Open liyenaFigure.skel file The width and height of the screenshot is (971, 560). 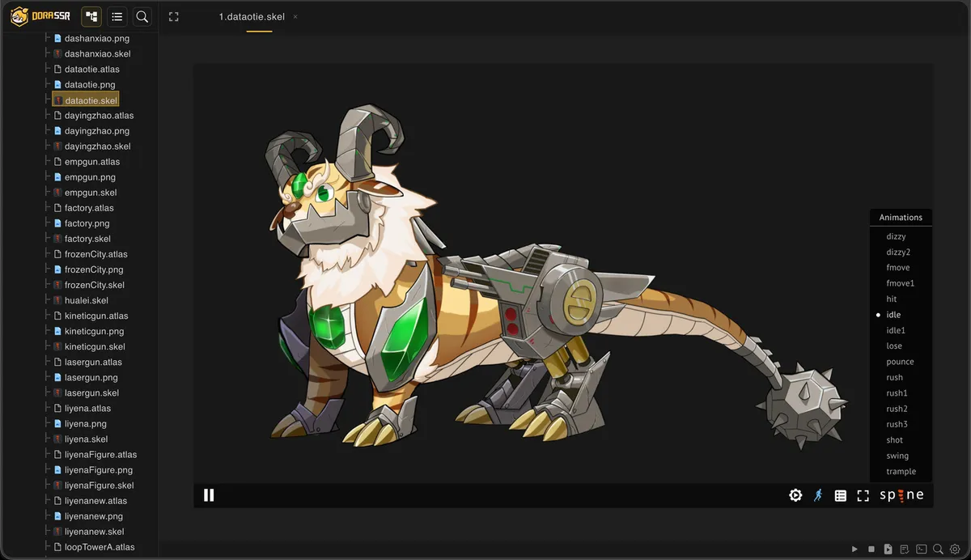(x=99, y=485)
